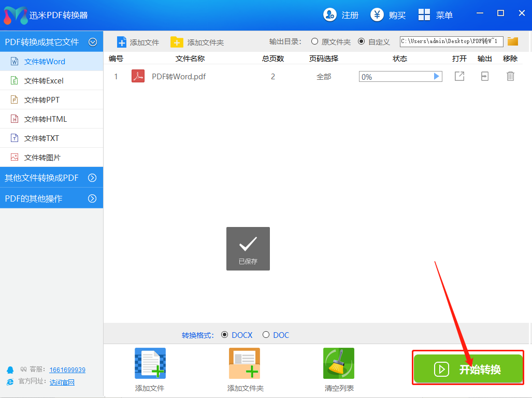The width and height of the screenshot is (532, 398).
Task: Select the 自定义 output directory option
Action: click(361, 41)
